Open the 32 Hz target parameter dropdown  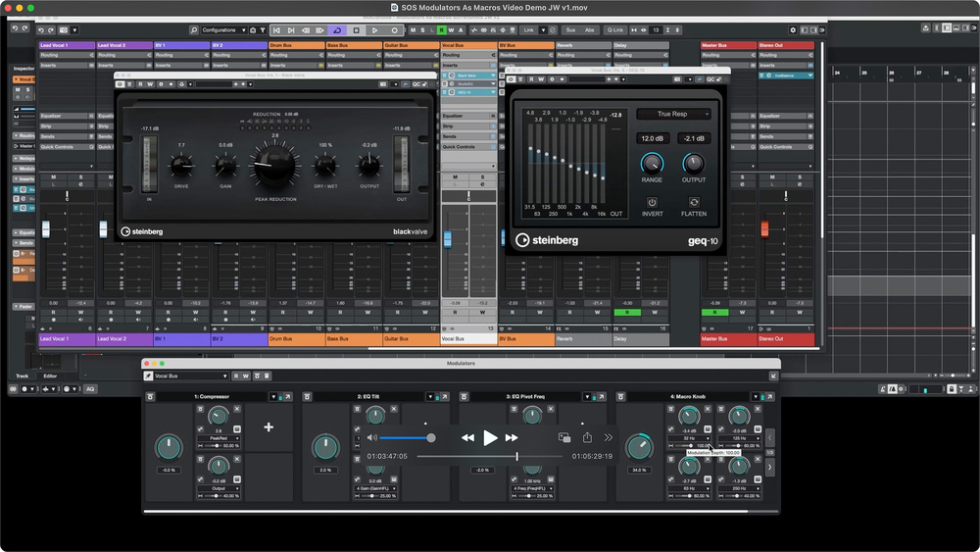(689, 438)
